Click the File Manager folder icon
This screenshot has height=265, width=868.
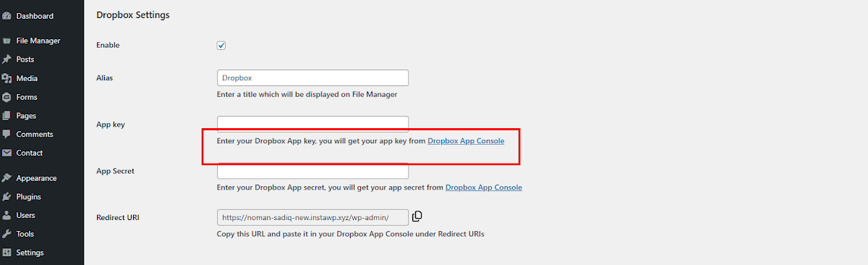(7, 41)
